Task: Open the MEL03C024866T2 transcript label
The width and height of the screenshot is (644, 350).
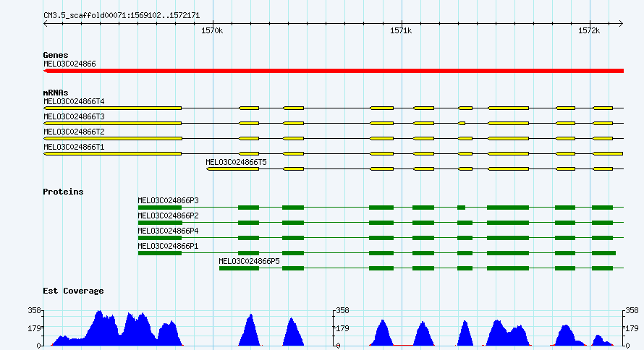Action: (74, 132)
